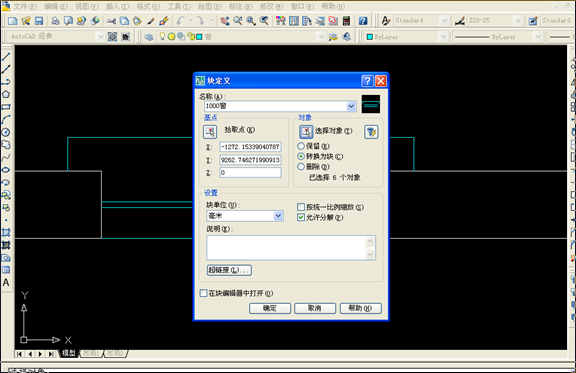The image size is (576, 373).
Task: Expand the layer list dropdown arrow
Action: 321,36
